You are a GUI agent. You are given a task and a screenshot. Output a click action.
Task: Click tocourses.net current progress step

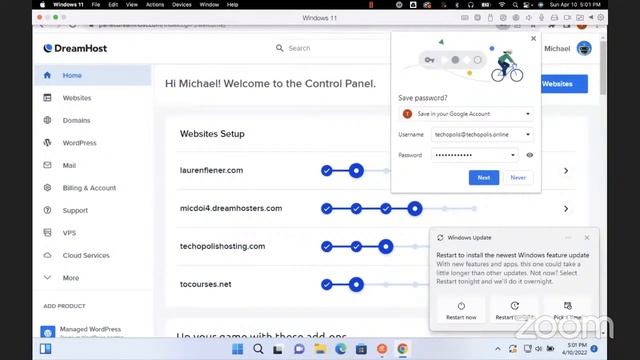point(356,284)
